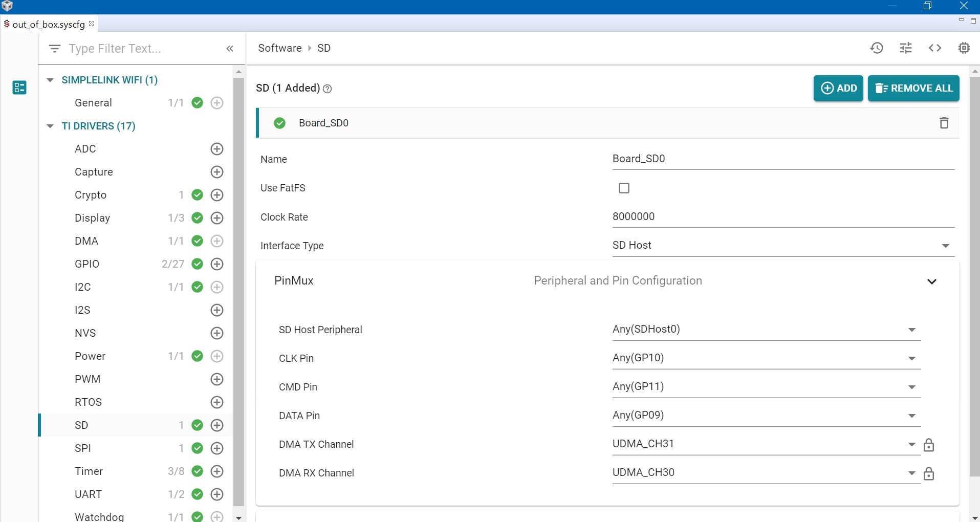The image size is (980, 522).
Task: Switch to out_of_box.syscfg tab
Action: pos(48,24)
